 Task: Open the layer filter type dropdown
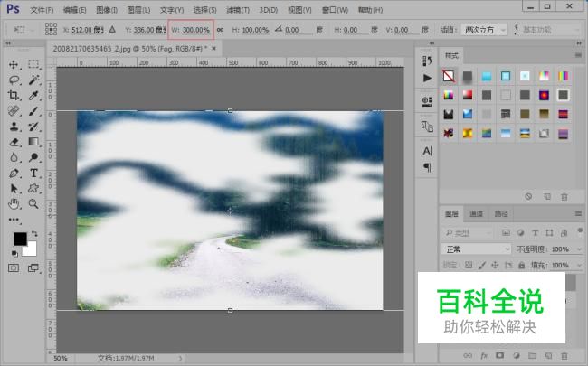468,233
